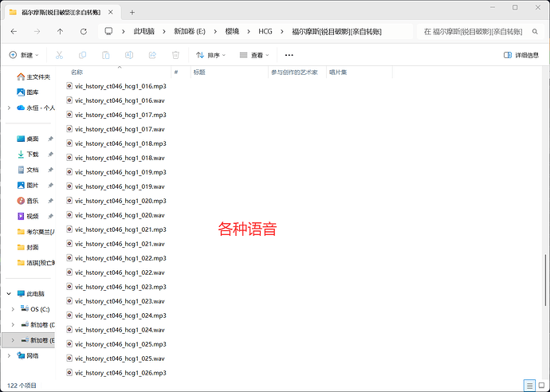Click the computer icon in address bar
Viewport: 550px width, 392px height.
tap(108, 31)
